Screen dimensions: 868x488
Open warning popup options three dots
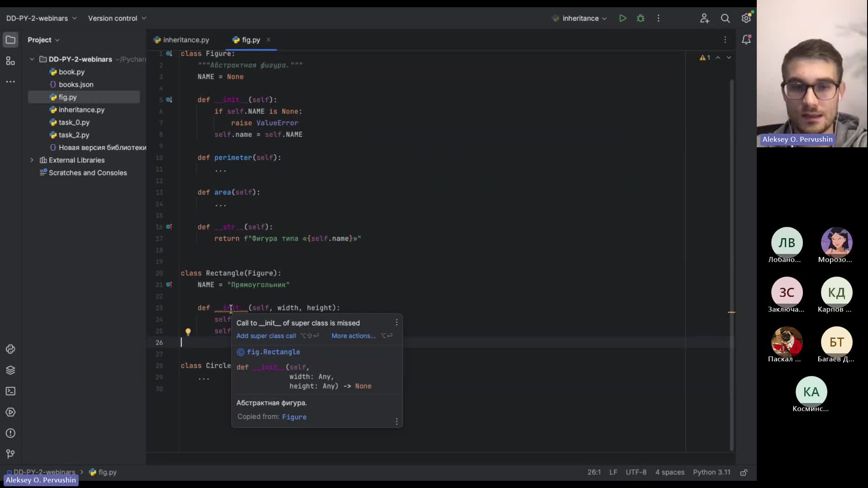(x=397, y=323)
